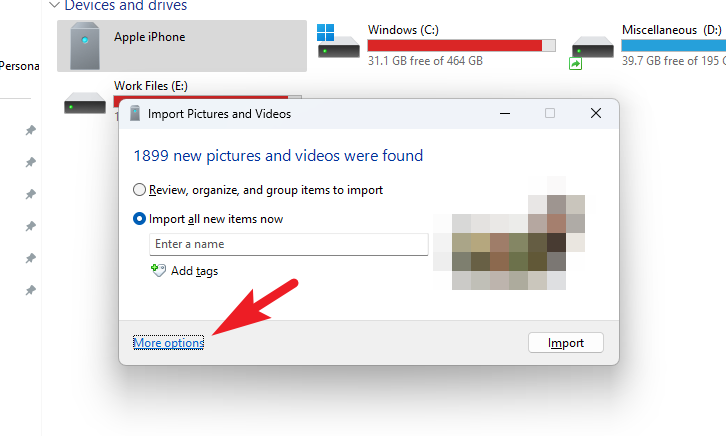Click the bottommost sidebar pin icon
Screen dimensions: 726x436
click(x=31, y=290)
